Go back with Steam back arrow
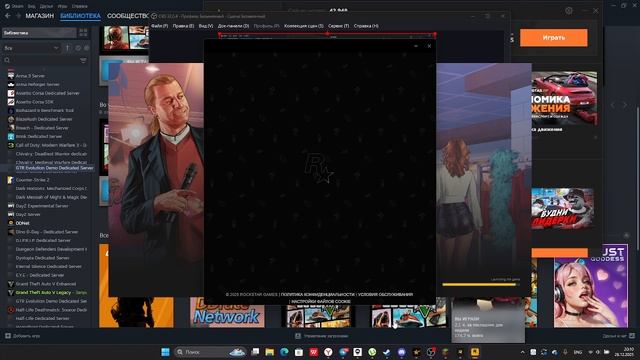The image size is (640, 360). coord(8,16)
